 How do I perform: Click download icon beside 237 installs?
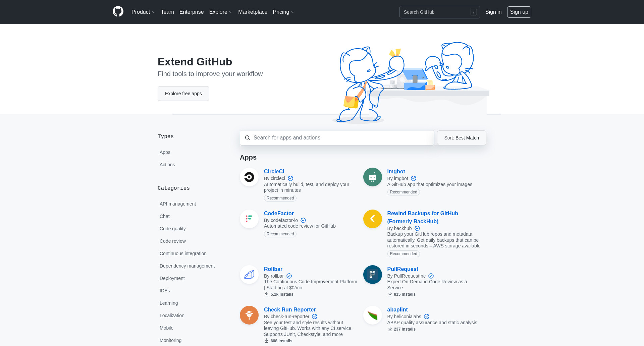click(x=390, y=329)
